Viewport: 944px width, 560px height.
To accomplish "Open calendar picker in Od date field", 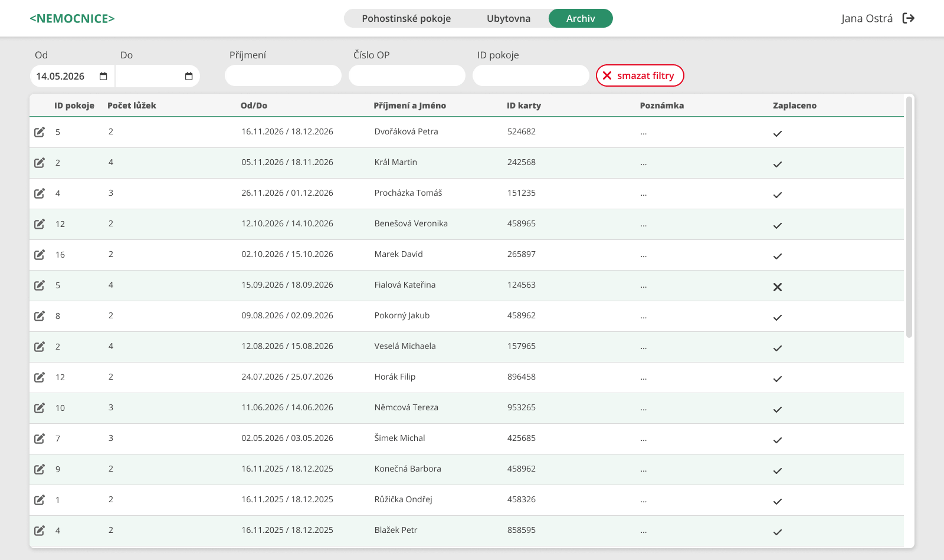I will point(103,76).
